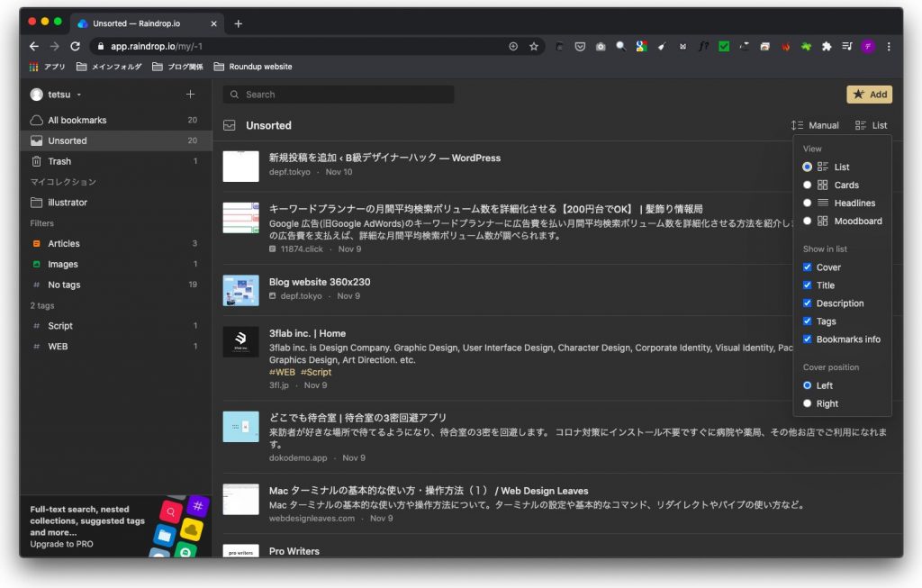Click the 3flab inc. cover thumbnail
Screen dimensions: 922x588
coord(241,341)
